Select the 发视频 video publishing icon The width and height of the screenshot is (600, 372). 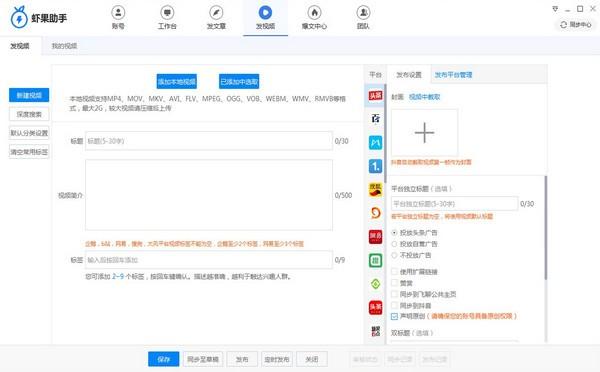pos(265,13)
